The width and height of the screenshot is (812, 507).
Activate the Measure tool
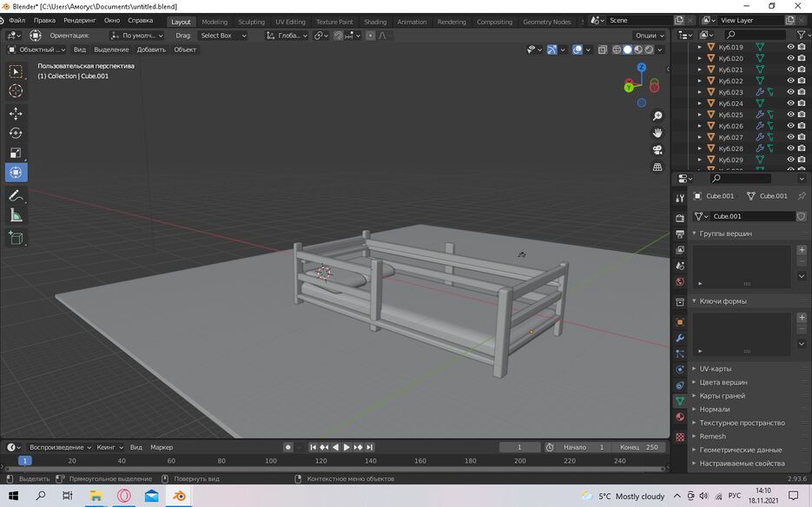tap(16, 215)
